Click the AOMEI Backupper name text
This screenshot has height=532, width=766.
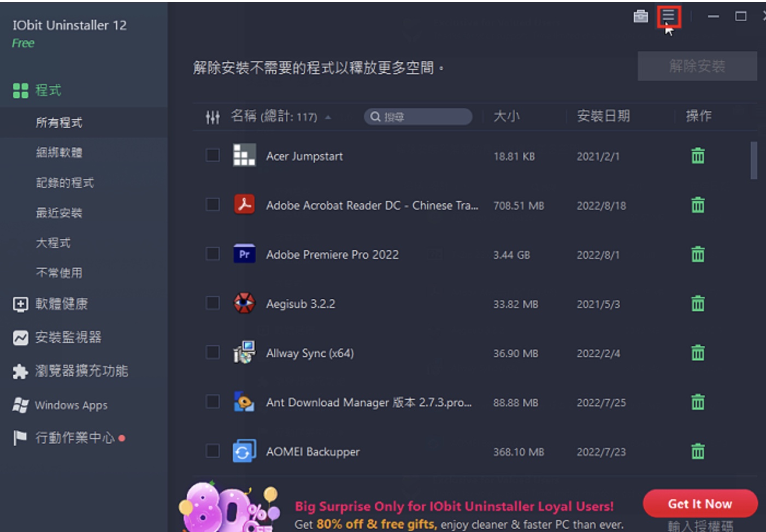point(313,452)
